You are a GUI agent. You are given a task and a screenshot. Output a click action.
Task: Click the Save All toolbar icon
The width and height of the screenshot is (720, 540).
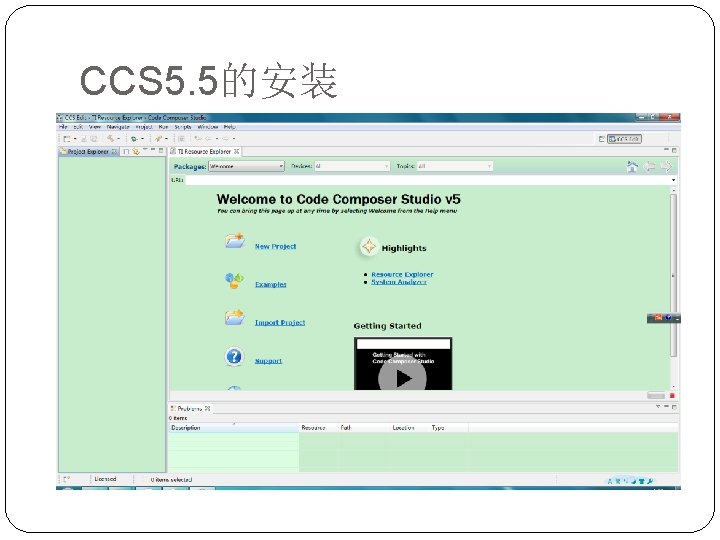coord(94,139)
